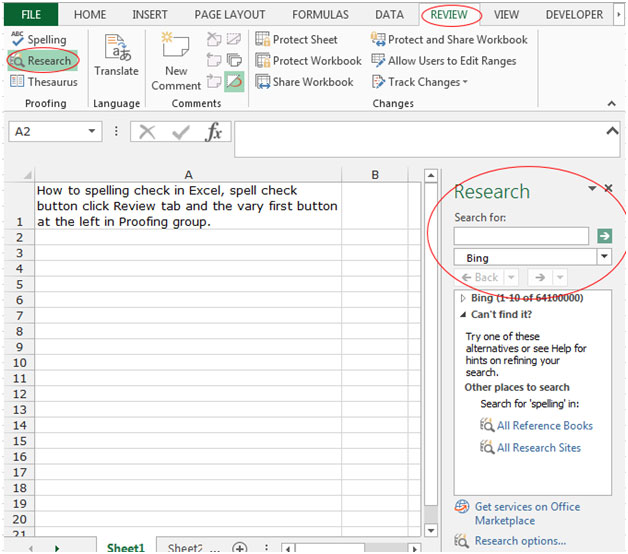Click the vertical scrollbar up arrow
628x554 pixels.
[431, 176]
